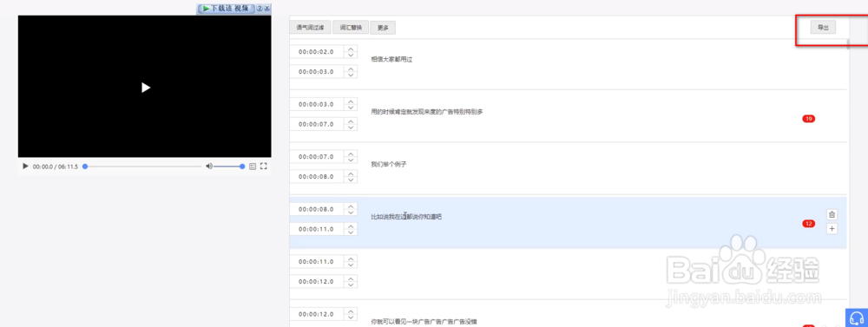Increase the 我们举个例子 row start time
Screen dimensions: 868x327
click(351, 154)
